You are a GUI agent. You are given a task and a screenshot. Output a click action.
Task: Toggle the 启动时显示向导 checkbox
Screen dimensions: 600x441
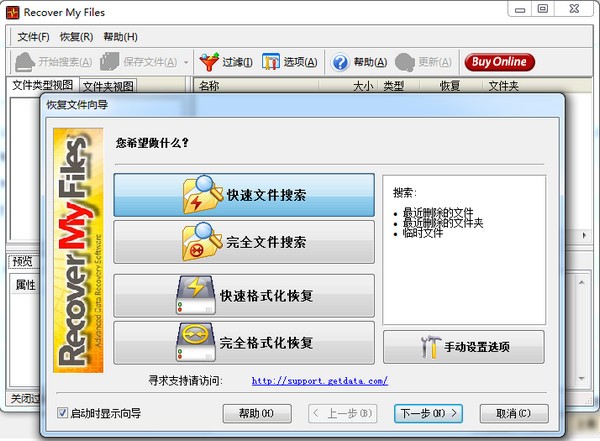pyautogui.click(x=62, y=413)
